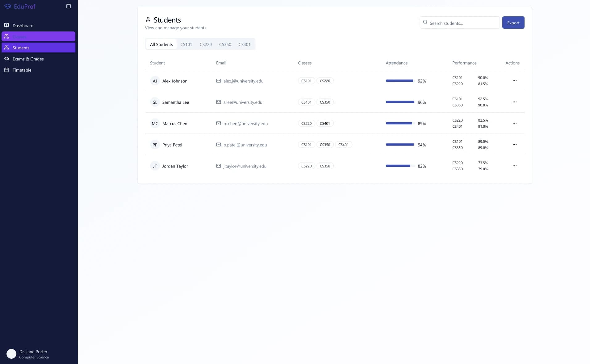The height and width of the screenshot is (364, 590).
Task: Click the CS401 badge for Priya Patel
Action: tap(343, 145)
